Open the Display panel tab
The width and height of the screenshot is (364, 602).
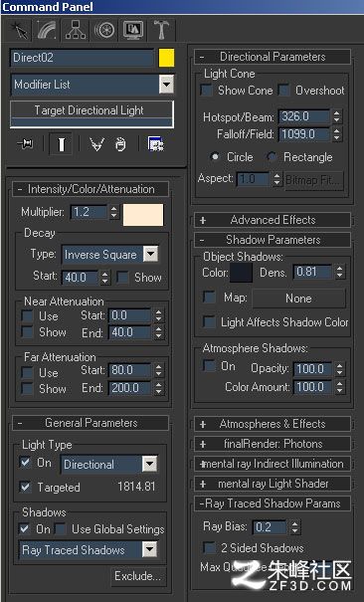[133, 30]
